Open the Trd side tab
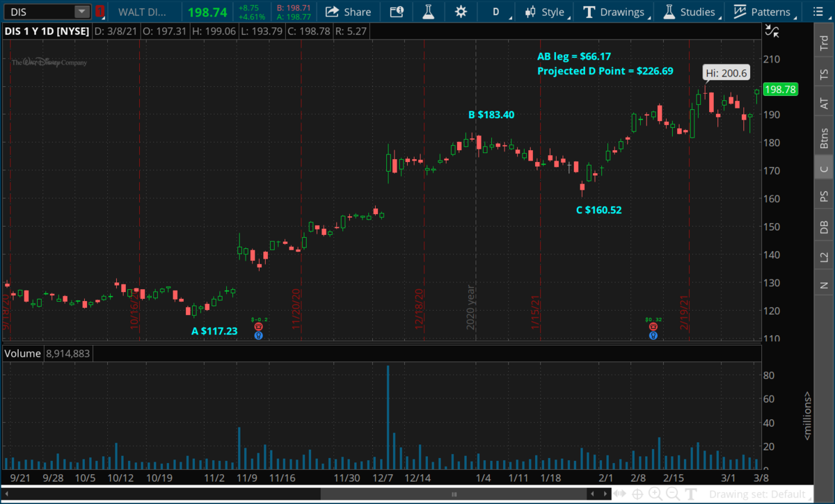This screenshot has width=835, height=504. [x=825, y=42]
